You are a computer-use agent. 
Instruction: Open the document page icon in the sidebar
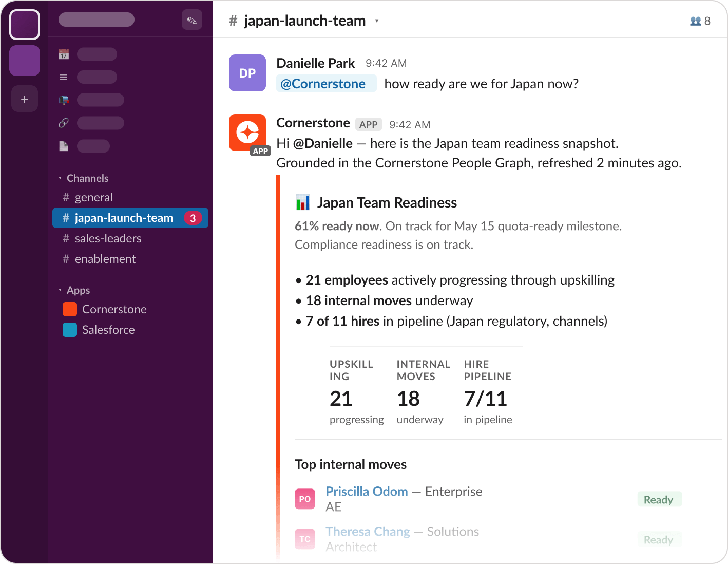point(64,146)
